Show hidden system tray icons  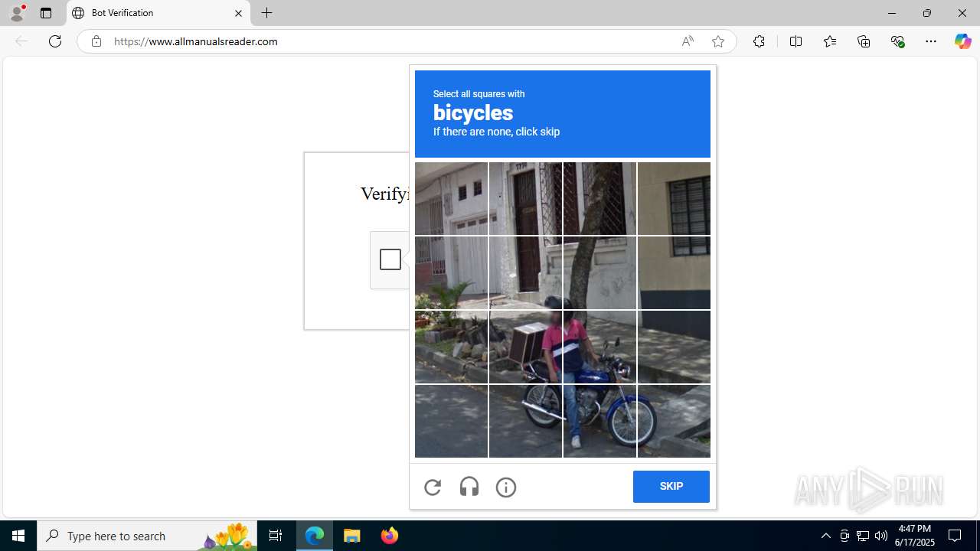pos(825,536)
